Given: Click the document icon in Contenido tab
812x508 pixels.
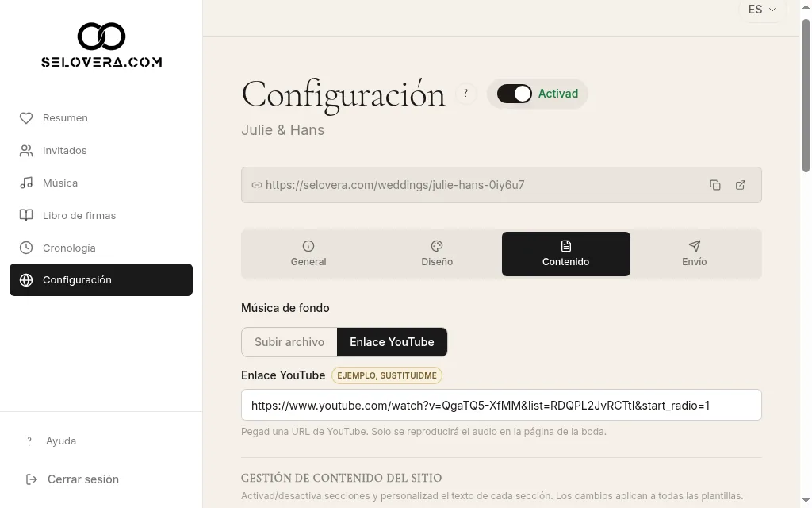Looking at the screenshot, I should [566, 246].
